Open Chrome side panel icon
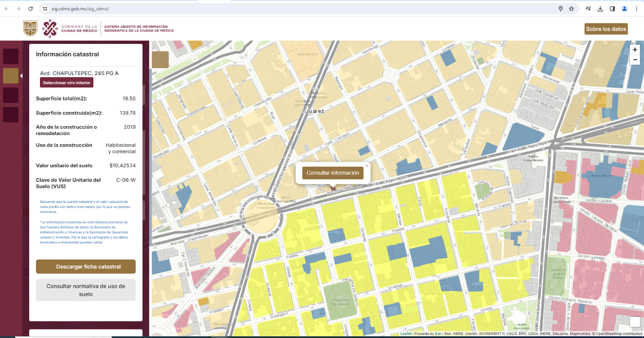 click(x=612, y=9)
